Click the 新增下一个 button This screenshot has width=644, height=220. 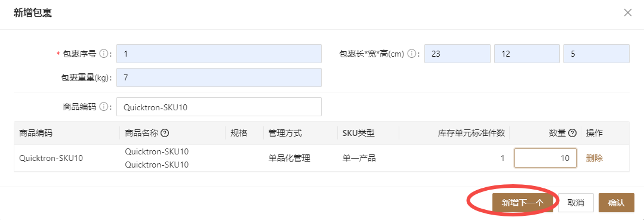pos(522,203)
